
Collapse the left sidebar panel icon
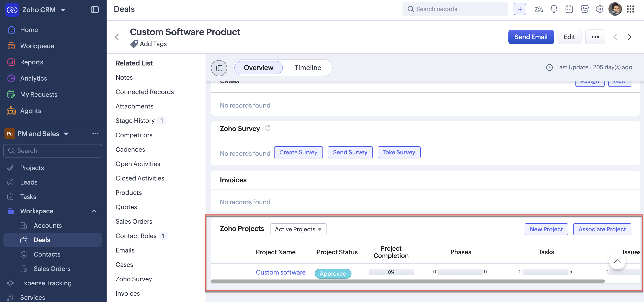[x=95, y=9]
